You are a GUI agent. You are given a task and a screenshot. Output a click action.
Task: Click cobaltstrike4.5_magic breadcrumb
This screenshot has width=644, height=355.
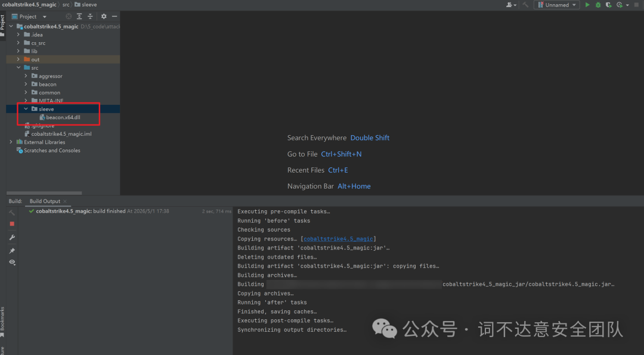(29, 5)
